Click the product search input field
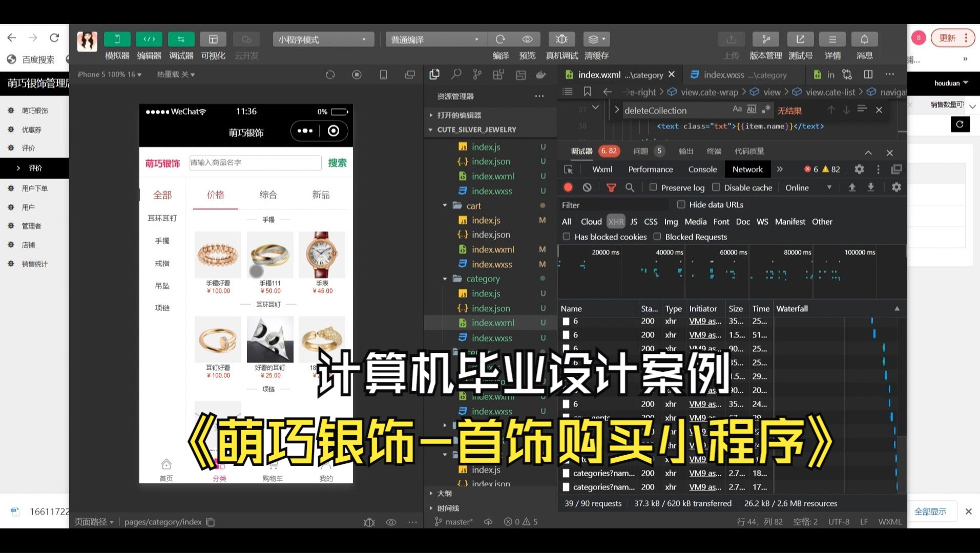980x553 pixels. tap(255, 163)
